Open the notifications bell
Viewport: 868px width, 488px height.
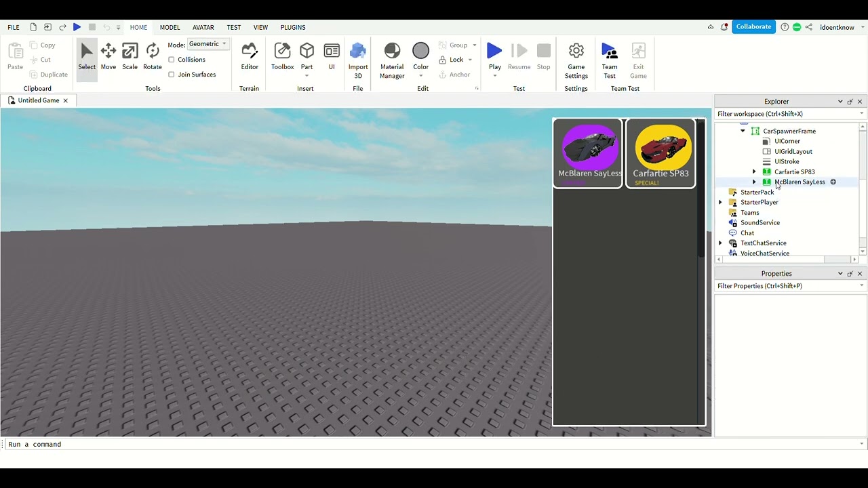724,27
